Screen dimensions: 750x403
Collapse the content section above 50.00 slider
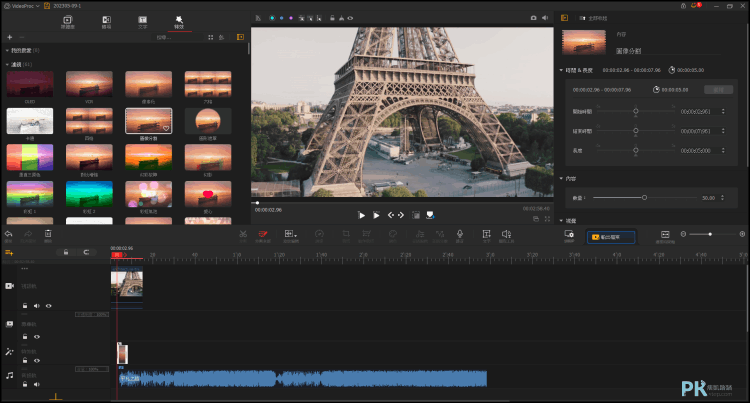561,178
